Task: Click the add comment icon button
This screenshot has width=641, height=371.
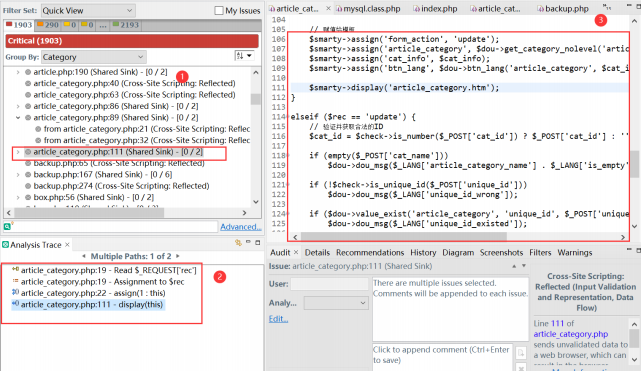Action: click(x=521, y=352)
